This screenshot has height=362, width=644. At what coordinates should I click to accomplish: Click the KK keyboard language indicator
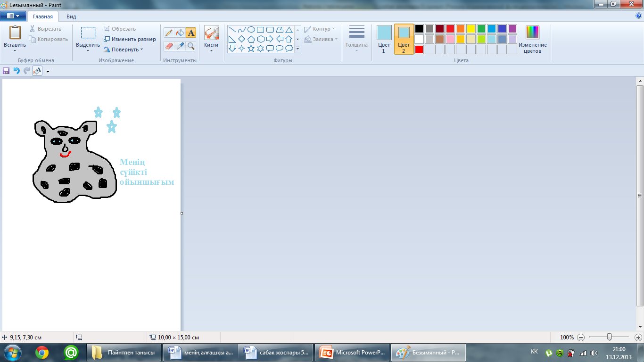(x=534, y=352)
